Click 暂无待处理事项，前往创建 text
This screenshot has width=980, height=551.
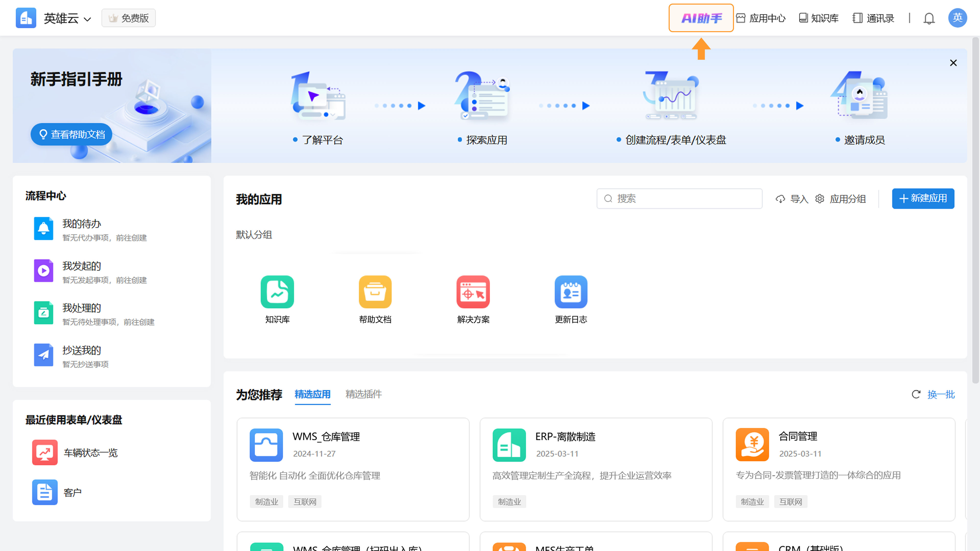tap(108, 322)
